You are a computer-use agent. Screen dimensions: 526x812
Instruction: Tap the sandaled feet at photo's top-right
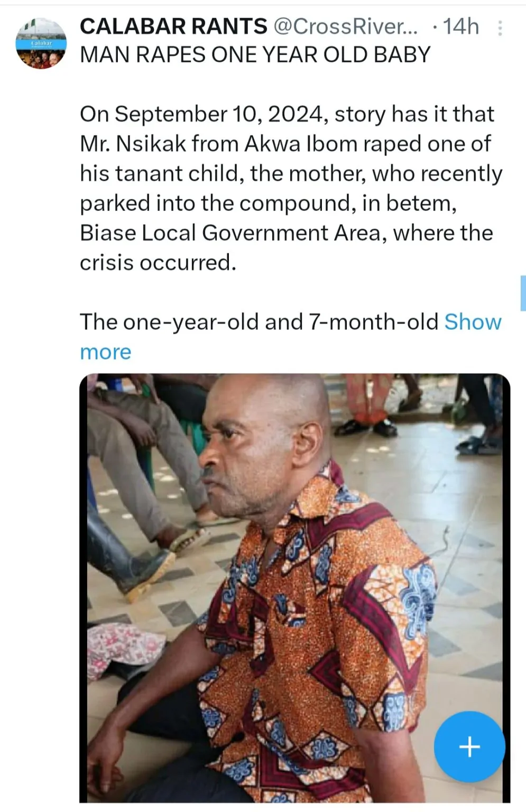pyautogui.click(x=476, y=439)
